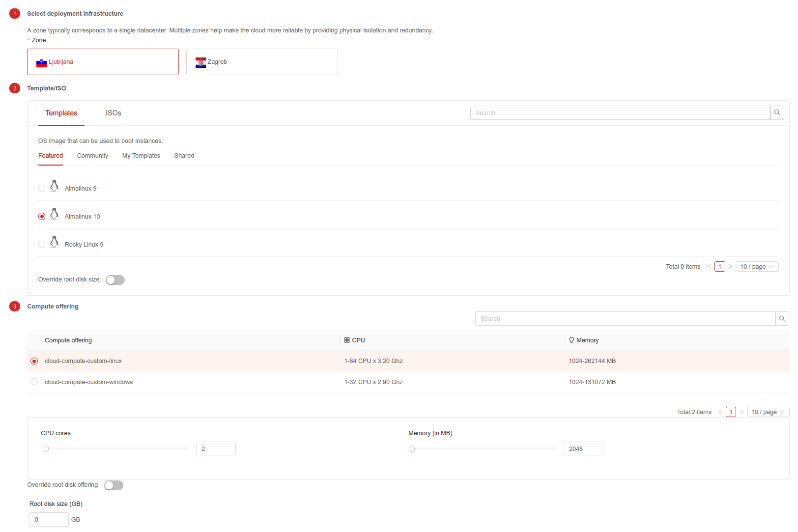798x532 pixels.
Task: Click the Slovenian flag in Ljubljana zone
Action: coord(42,62)
